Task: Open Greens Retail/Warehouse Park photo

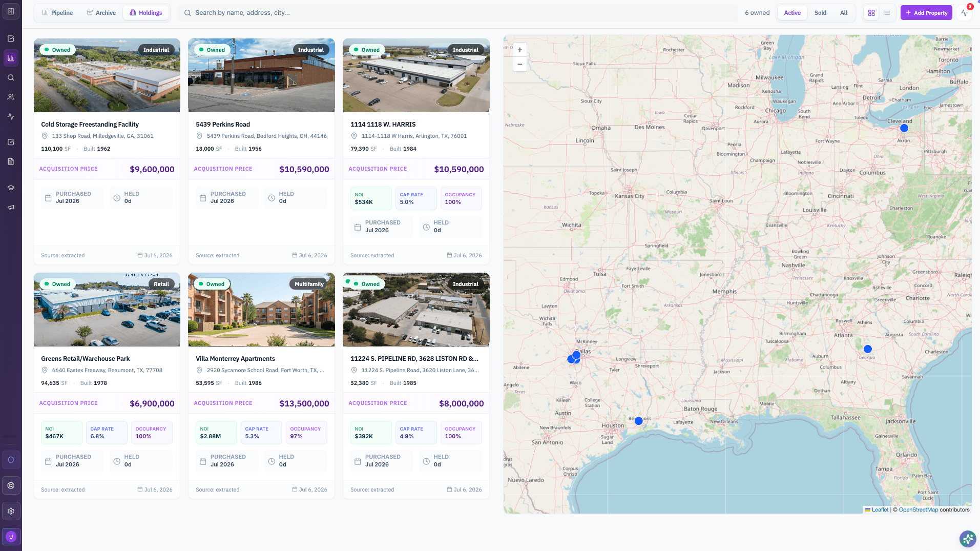Action: coord(107,310)
